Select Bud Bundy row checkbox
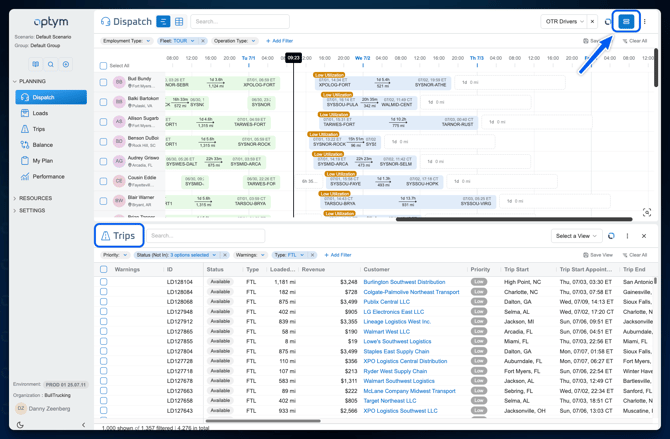The height and width of the screenshot is (439, 670). (103, 82)
